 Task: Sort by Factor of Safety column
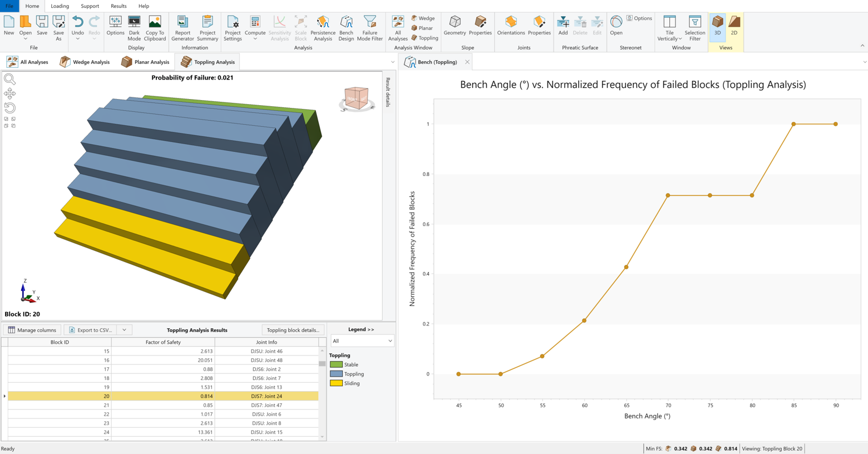[x=163, y=342]
